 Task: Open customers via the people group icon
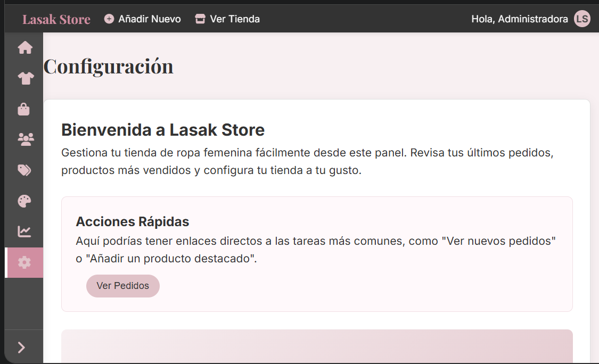coord(25,139)
